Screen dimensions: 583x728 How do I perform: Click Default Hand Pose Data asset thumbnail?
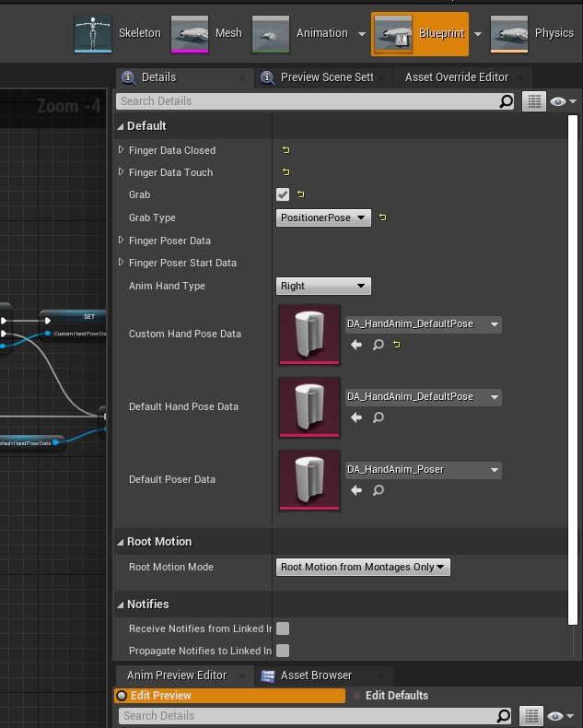pos(309,407)
